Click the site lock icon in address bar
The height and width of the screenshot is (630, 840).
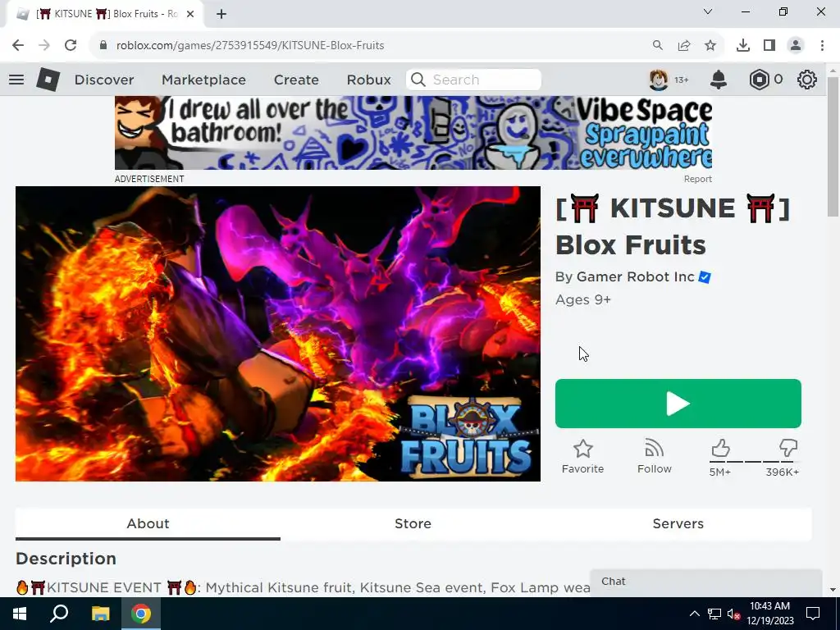[103, 45]
